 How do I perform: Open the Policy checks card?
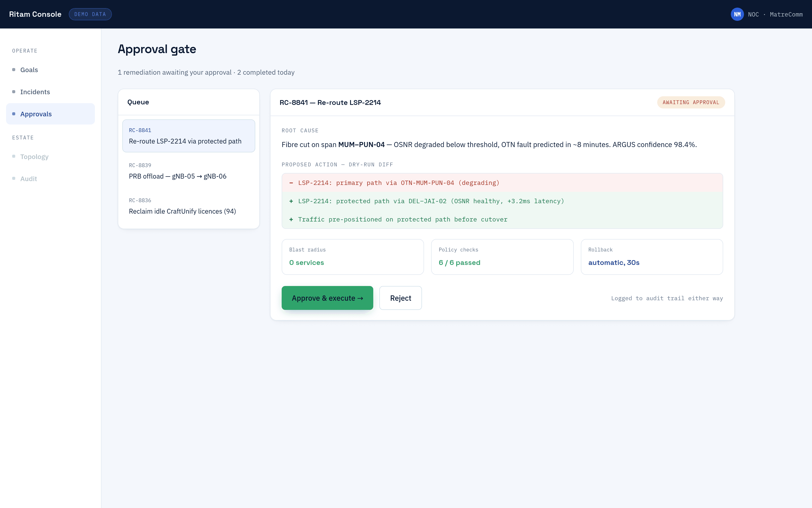(502, 257)
